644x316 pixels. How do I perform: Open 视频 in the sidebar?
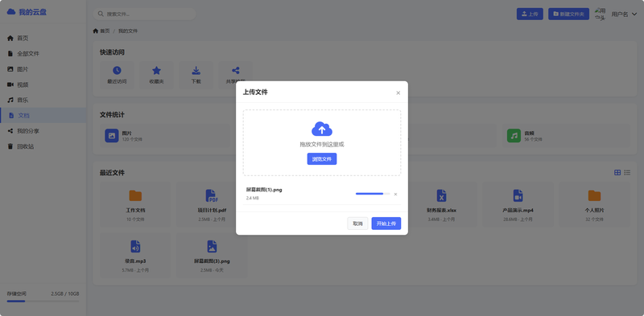[x=43, y=85]
